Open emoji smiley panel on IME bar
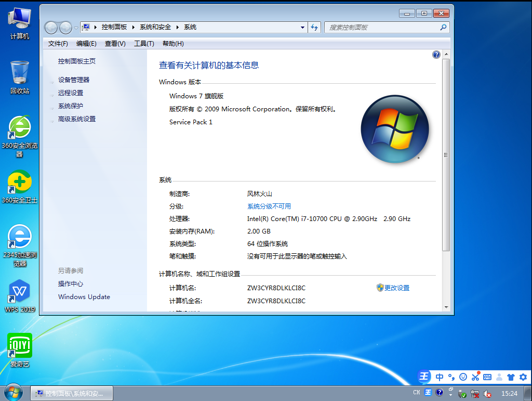 (463, 377)
